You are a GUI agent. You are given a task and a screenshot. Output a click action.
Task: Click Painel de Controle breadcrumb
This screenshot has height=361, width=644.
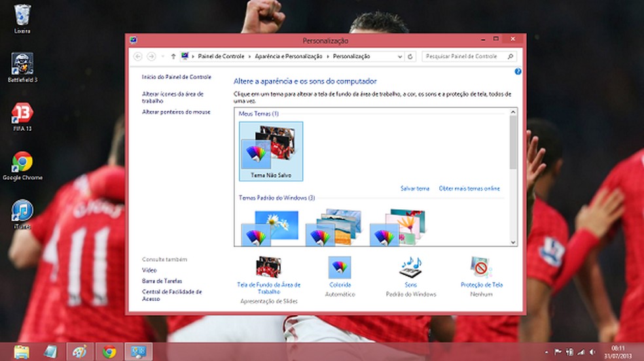pyautogui.click(x=221, y=56)
